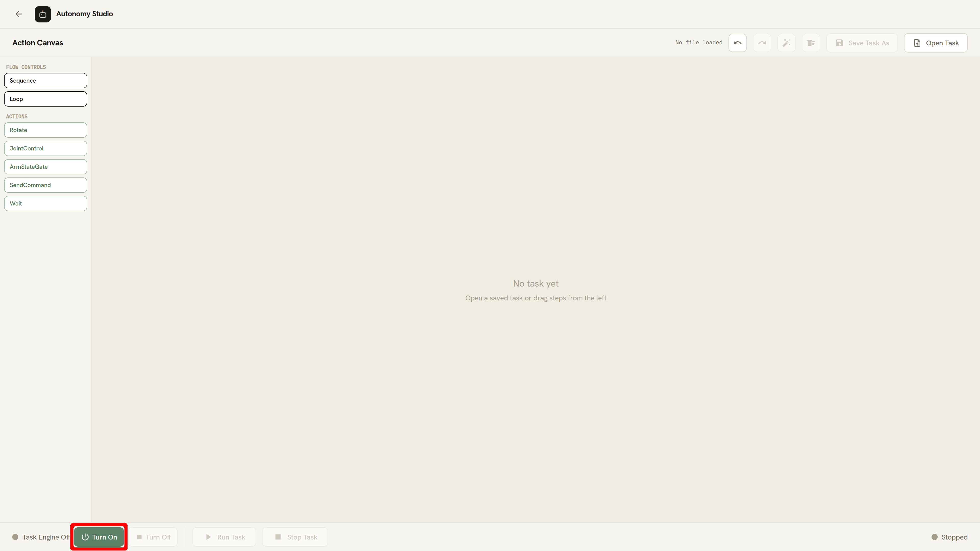Viewport: 980px width, 551px height.
Task: Click Save Task As button
Action: pyautogui.click(x=862, y=43)
